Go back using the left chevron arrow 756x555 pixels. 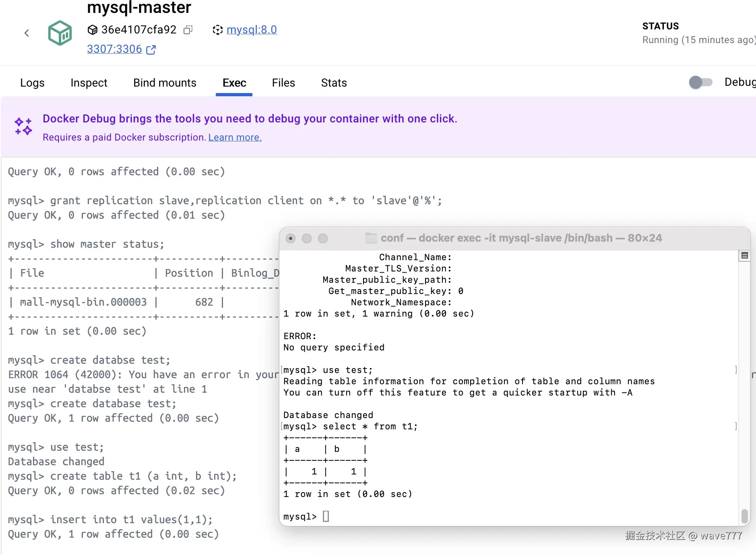tap(27, 33)
